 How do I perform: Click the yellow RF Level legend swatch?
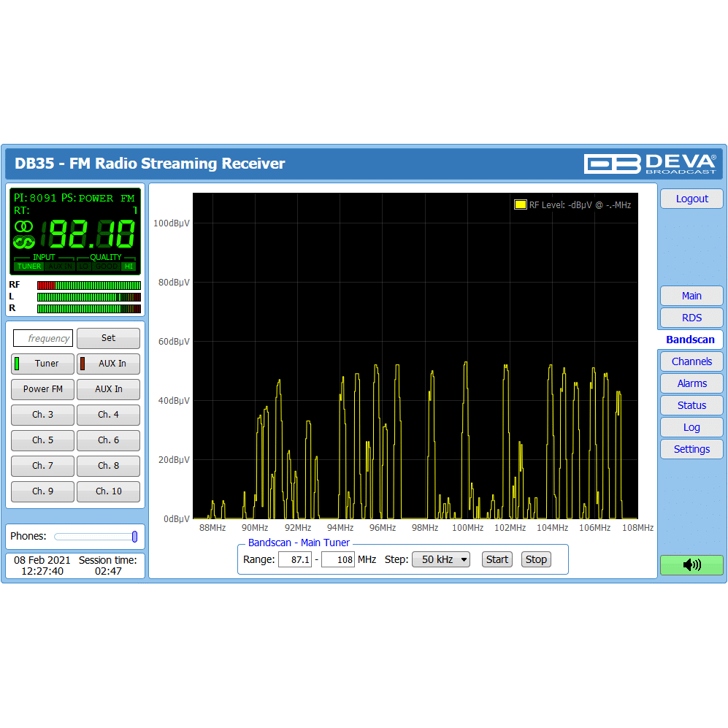(520, 205)
